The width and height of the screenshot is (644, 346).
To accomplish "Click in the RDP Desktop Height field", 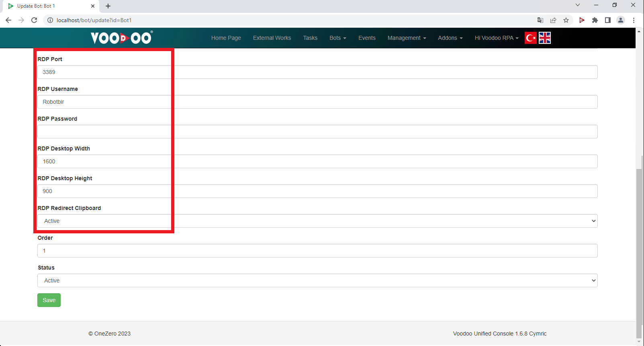I will pyautogui.click(x=317, y=191).
